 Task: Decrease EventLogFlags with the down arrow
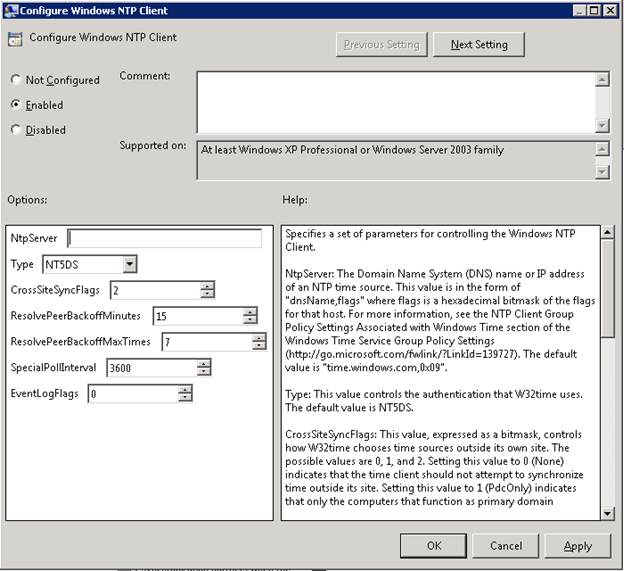coord(185,398)
